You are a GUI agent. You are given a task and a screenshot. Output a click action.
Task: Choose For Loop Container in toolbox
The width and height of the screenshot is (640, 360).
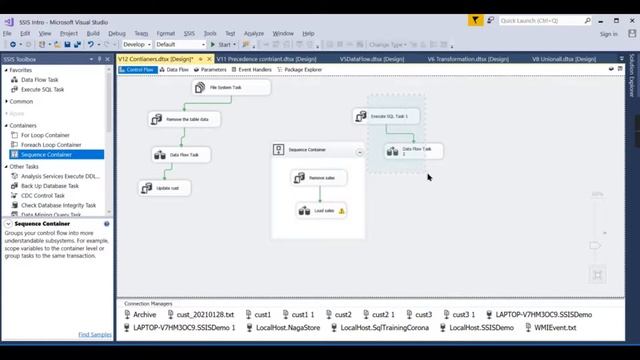point(45,135)
